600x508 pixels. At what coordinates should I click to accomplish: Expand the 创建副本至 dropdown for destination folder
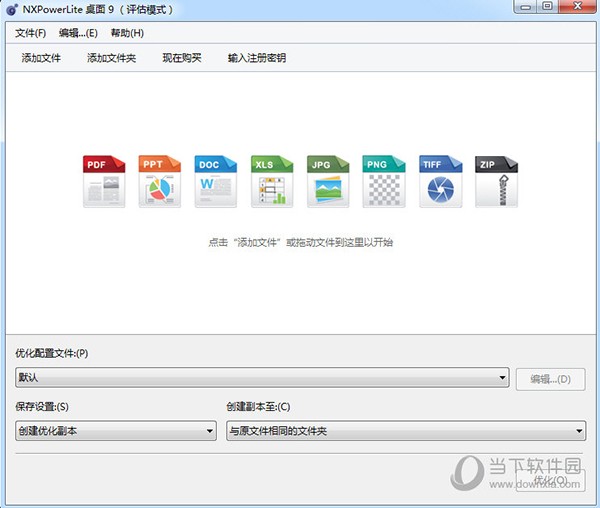[x=406, y=431]
